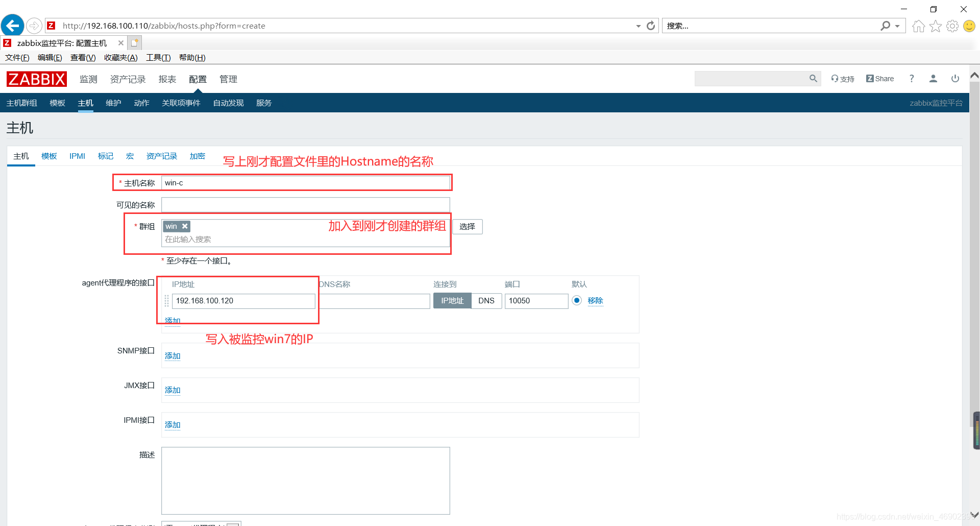The width and height of the screenshot is (980, 526).
Task: Switch to the 资产记录 form tab
Action: [162, 156]
